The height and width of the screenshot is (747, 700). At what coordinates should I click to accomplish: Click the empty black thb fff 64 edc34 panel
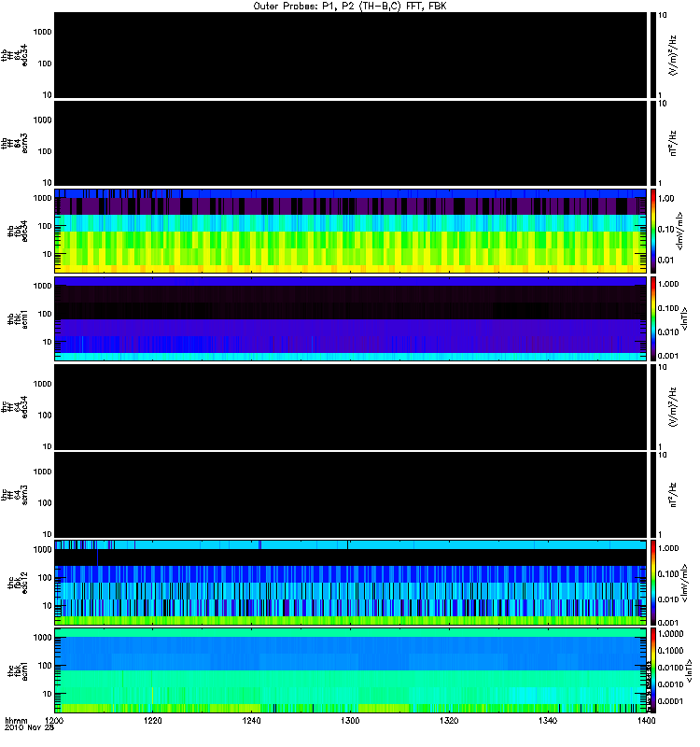click(x=350, y=55)
